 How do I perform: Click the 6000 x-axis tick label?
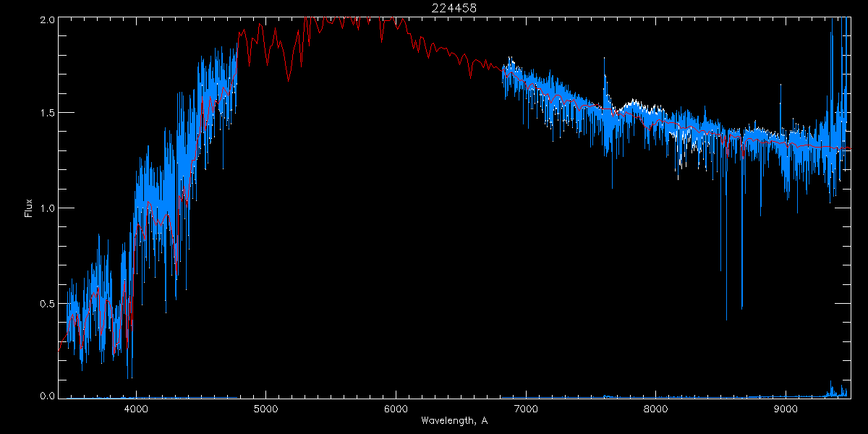click(396, 409)
